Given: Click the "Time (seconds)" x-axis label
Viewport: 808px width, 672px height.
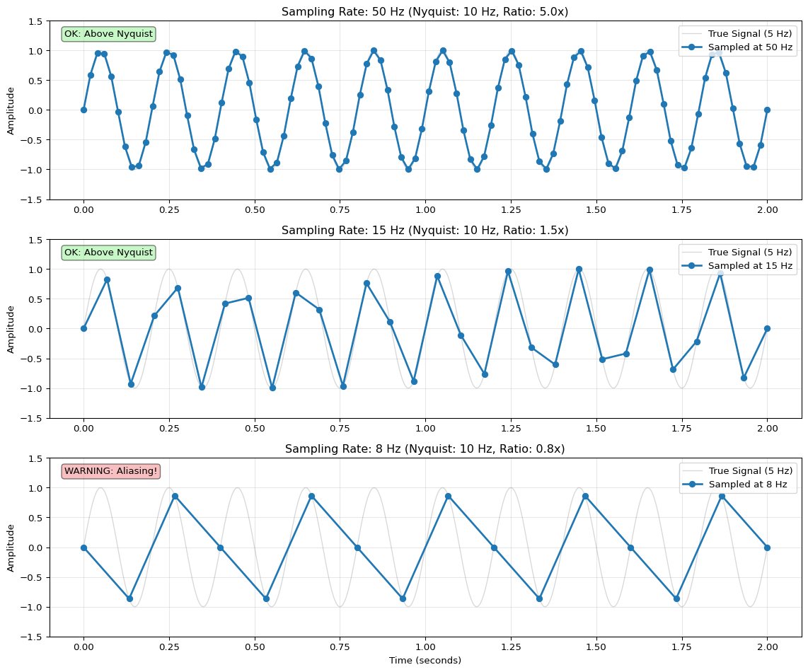Looking at the screenshot, I should point(425,661).
